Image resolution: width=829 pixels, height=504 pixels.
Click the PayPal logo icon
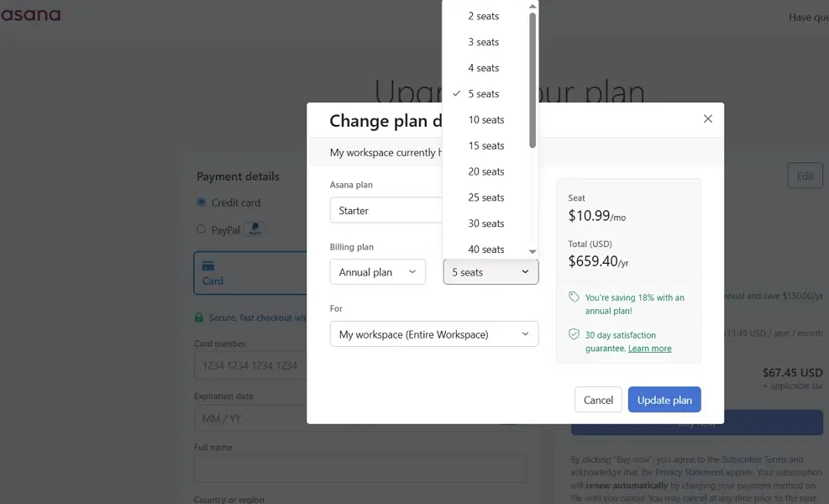coord(255,228)
